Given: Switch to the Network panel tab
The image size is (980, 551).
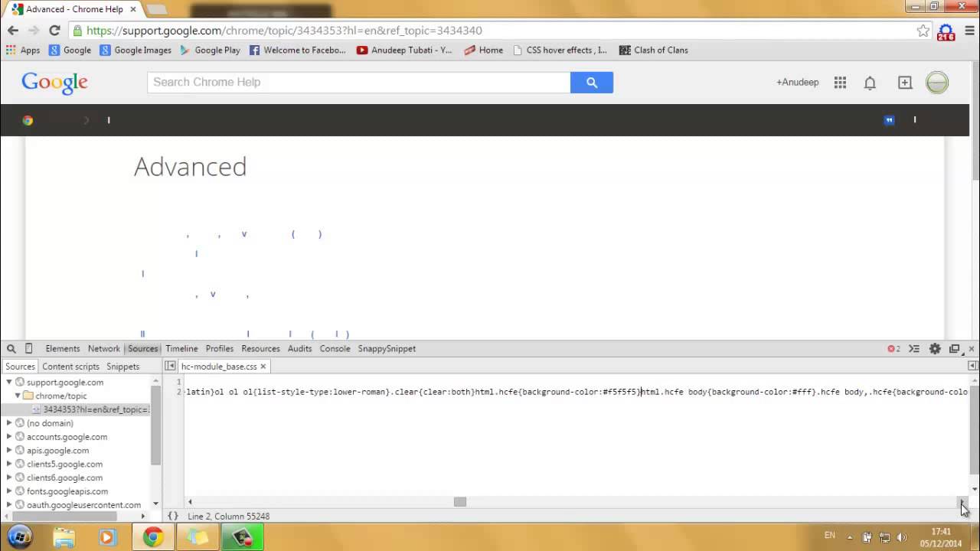Looking at the screenshot, I should 103,349.
